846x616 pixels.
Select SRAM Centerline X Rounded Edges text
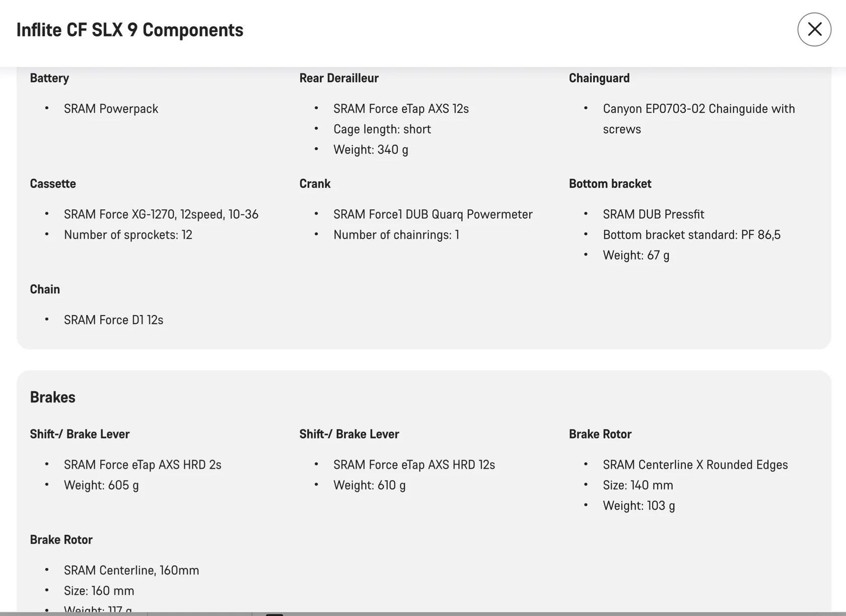[x=695, y=465]
